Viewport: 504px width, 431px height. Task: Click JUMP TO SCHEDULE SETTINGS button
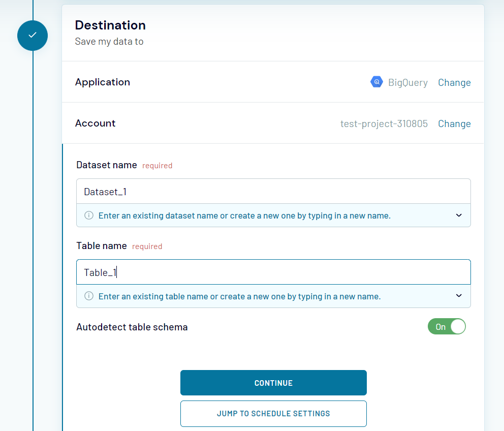click(273, 414)
